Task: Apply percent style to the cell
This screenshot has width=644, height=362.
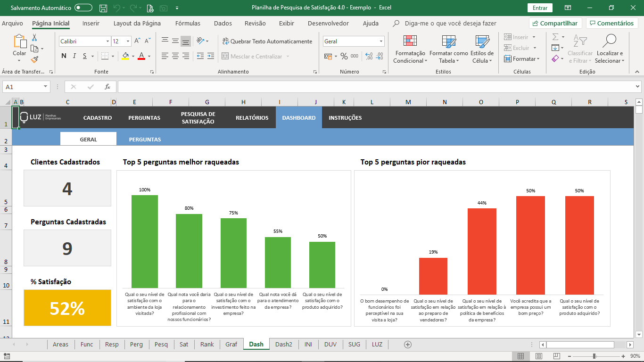Action: [x=344, y=56]
